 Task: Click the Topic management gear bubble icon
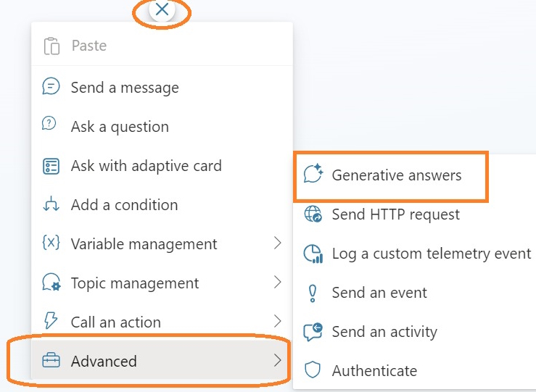[51, 283]
